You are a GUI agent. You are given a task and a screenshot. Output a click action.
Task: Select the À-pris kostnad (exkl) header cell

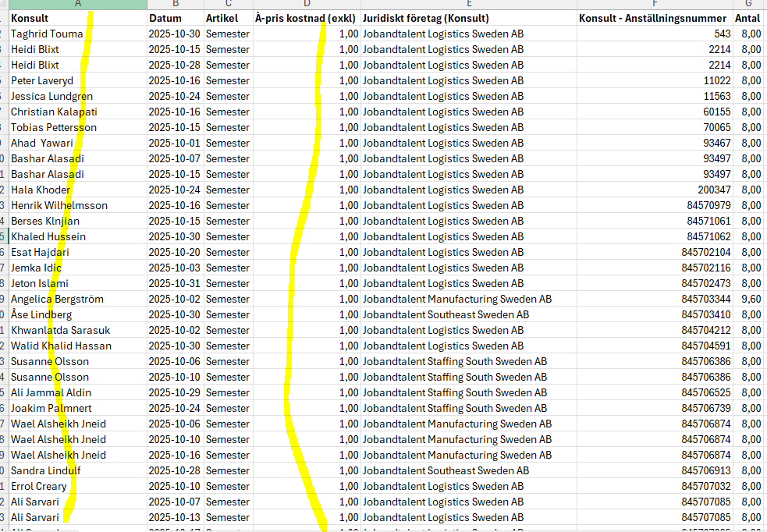coord(307,18)
